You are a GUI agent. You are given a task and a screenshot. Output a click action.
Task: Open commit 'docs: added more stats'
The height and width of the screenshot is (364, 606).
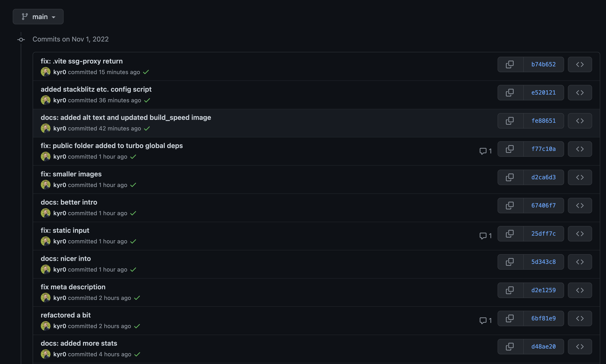79,343
